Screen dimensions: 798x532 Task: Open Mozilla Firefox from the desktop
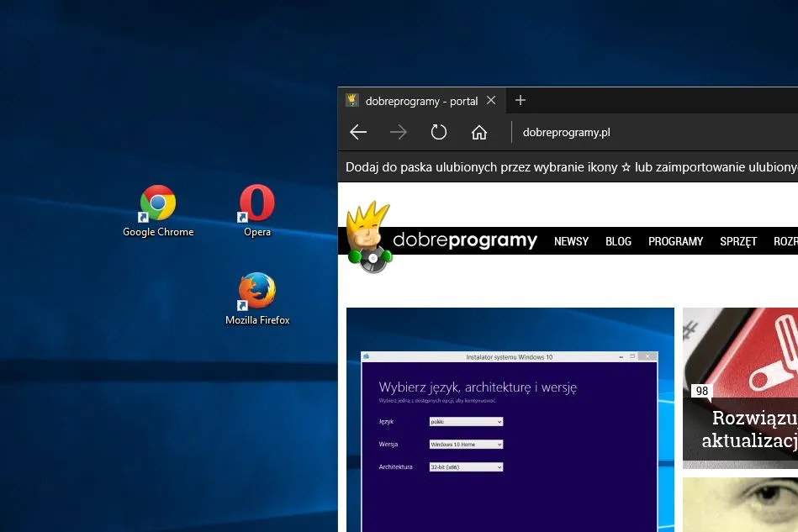(256, 290)
